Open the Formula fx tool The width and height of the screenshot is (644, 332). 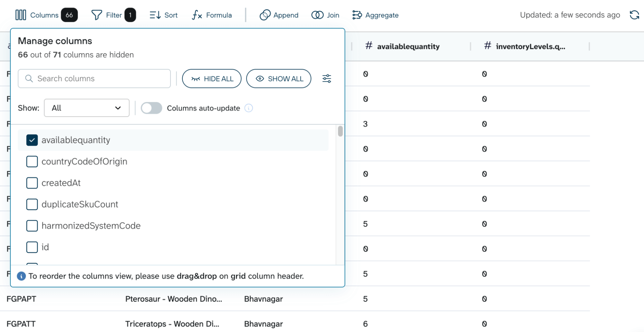(x=197, y=15)
